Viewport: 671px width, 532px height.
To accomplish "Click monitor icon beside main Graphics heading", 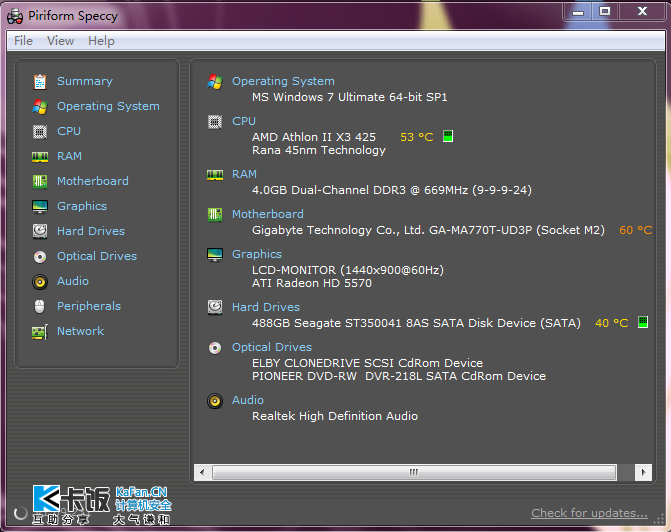I will (x=215, y=255).
